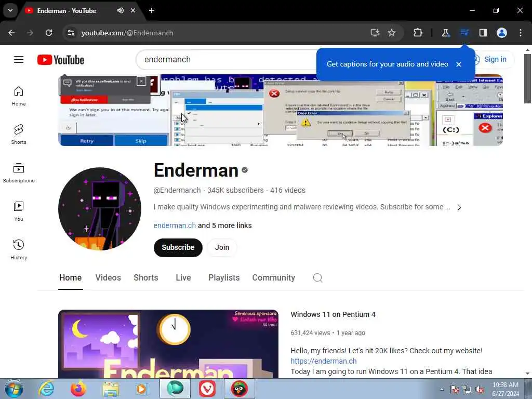Switch to the Live tab
This screenshot has width=532, height=399.
click(x=183, y=278)
